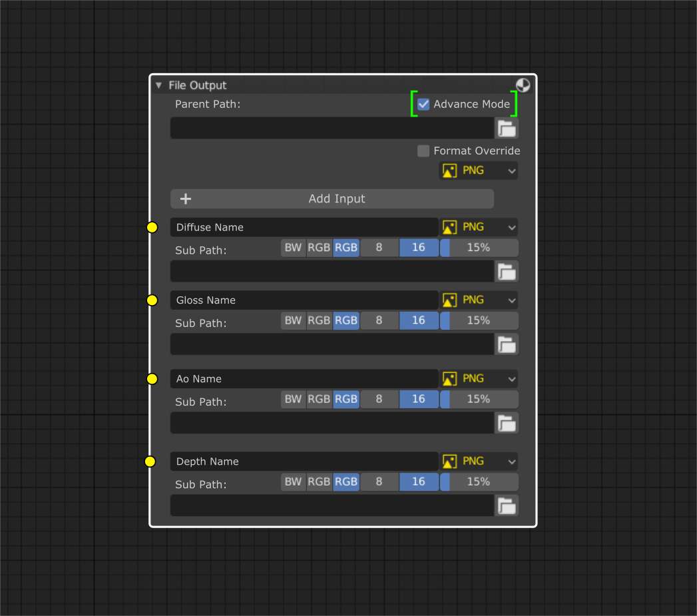
Task: Adjust Depth compression 15% slider
Action: click(479, 482)
